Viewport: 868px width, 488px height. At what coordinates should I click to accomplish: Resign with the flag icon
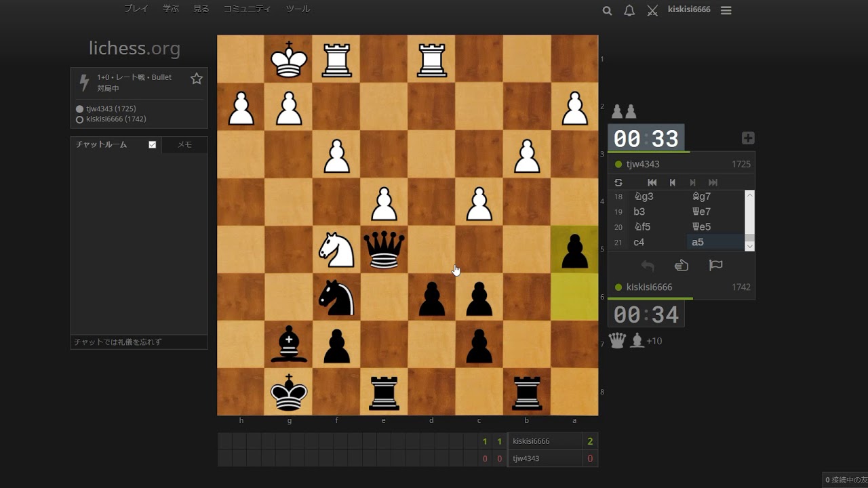(x=715, y=266)
